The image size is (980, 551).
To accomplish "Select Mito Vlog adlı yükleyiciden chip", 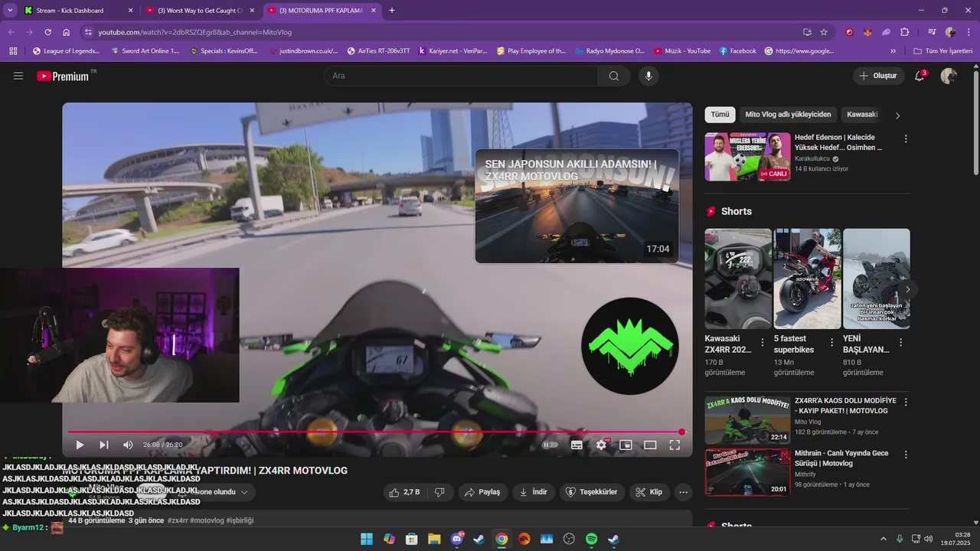I will [x=788, y=115].
